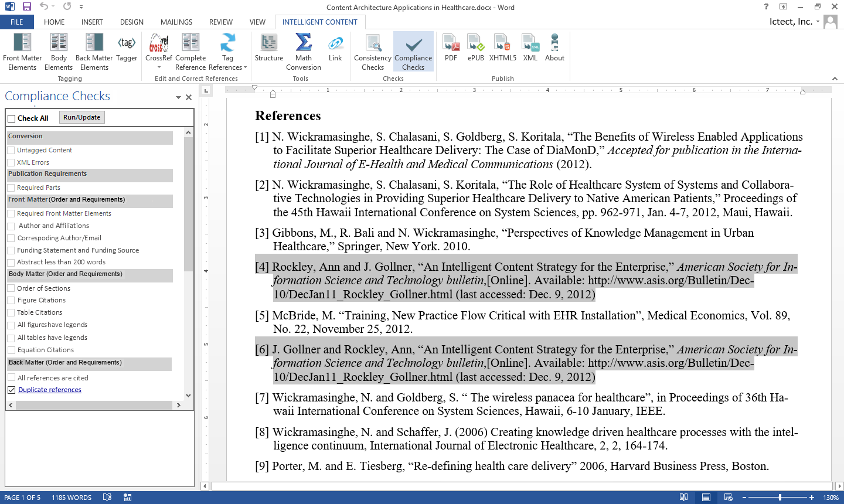Image resolution: width=844 pixels, height=504 pixels.
Task: Tick the Required Parts checkbox
Action: 11,188
